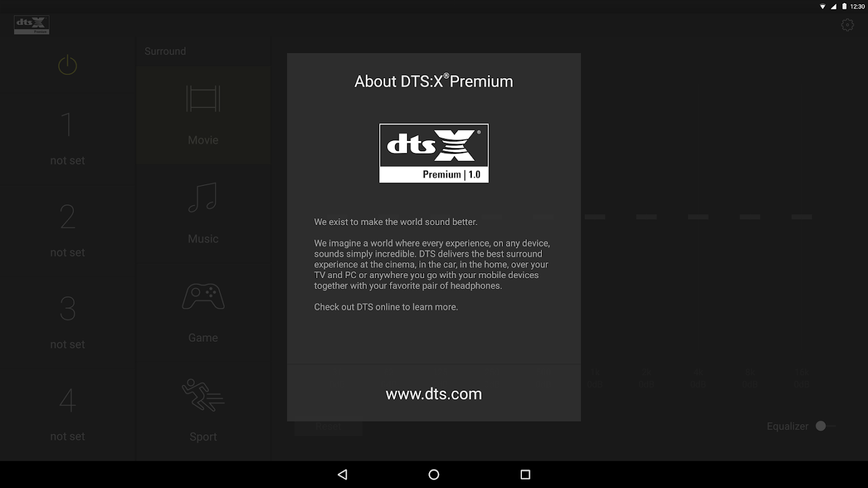
Task: Tap the Android back button
Action: [x=342, y=474]
